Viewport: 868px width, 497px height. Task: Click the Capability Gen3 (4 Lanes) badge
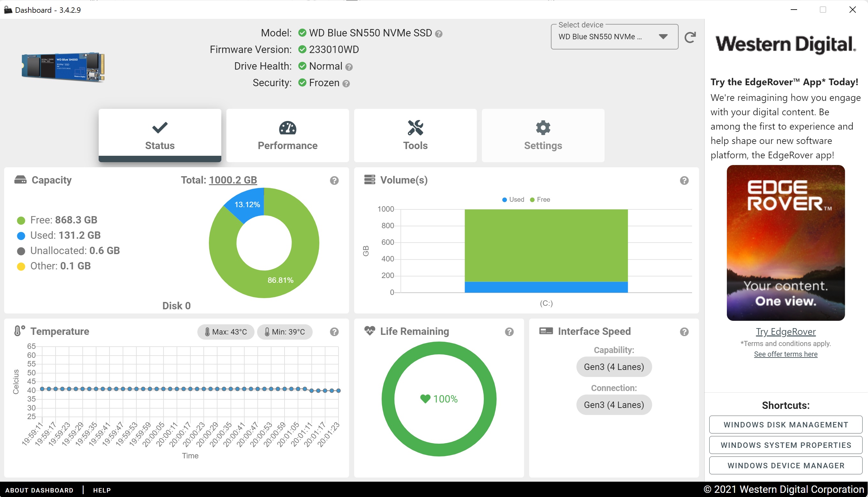pyautogui.click(x=613, y=367)
